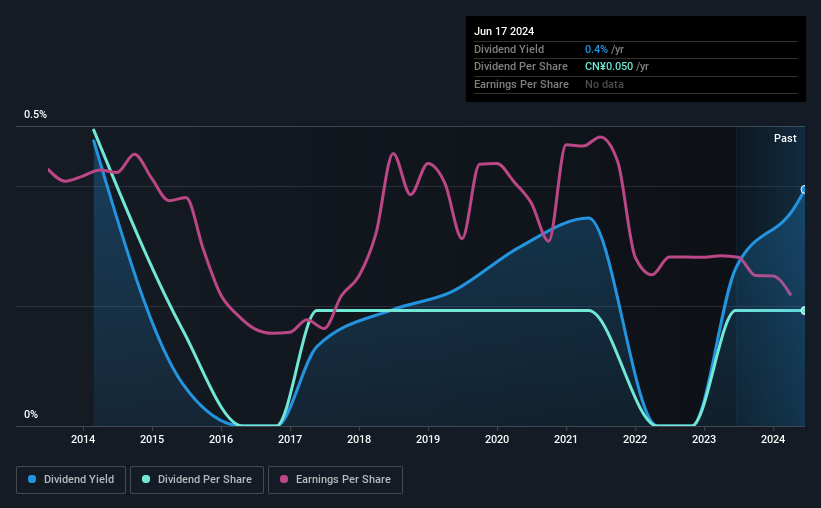Viewport: 821px width, 508px height.
Task: Select the 2016 x-axis label
Action: click(x=221, y=439)
